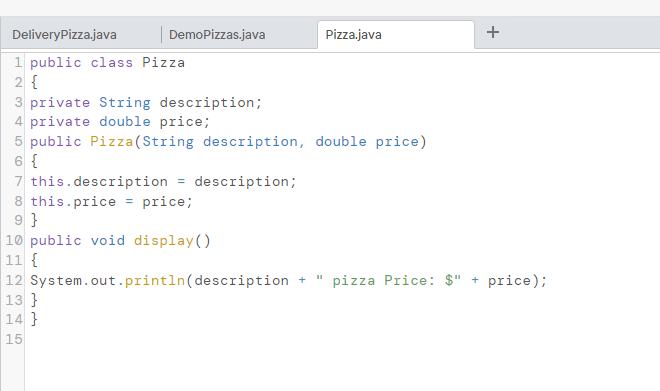This screenshot has height=391, width=660.
Task: Place cursor on opening brace line 6
Action: [x=34, y=161]
